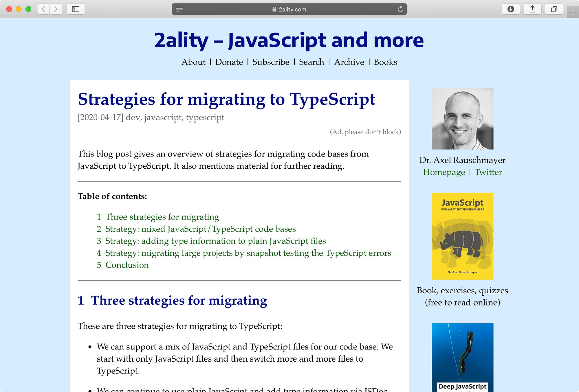Viewport: 579px width, 392px height.
Task: Open the Search page link
Action: tap(312, 62)
